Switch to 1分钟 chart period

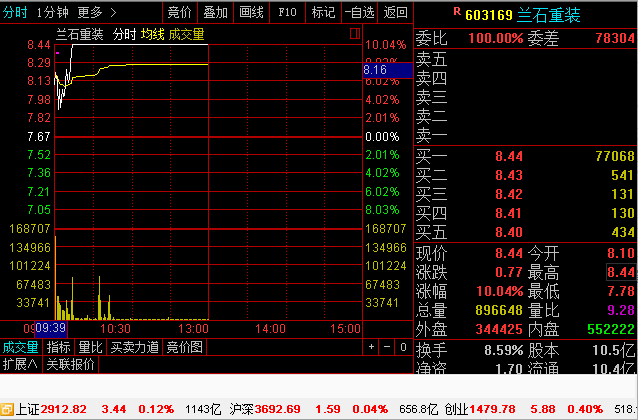[52, 13]
